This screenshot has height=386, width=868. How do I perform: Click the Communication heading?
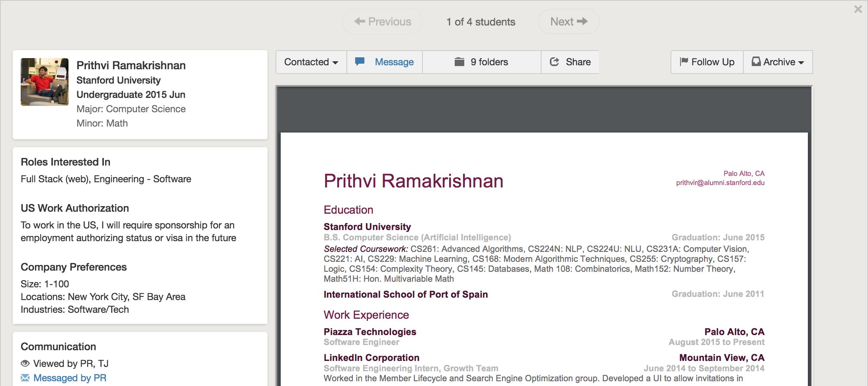tap(58, 347)
